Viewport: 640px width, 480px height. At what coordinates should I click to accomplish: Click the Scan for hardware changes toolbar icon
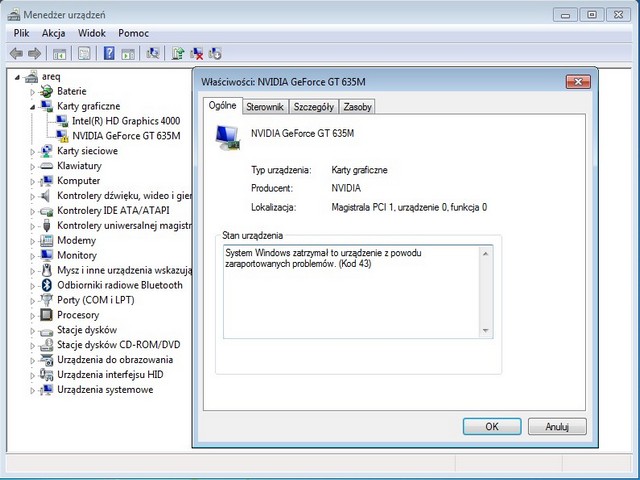pos(153,53)
